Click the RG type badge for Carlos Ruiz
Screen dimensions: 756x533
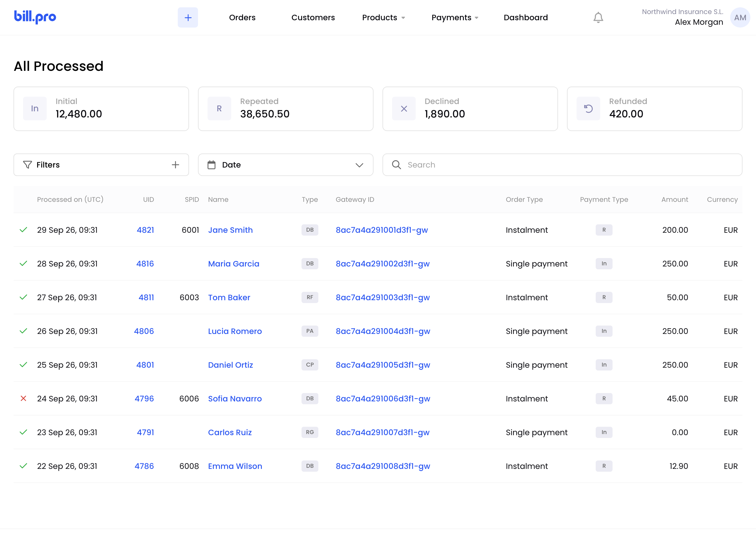coord(309,432)
